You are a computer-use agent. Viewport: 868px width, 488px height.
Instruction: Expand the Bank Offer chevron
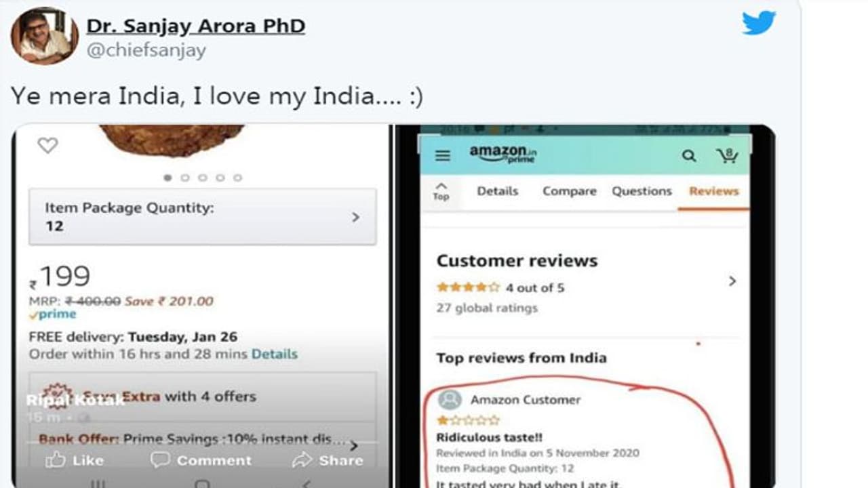354,445
